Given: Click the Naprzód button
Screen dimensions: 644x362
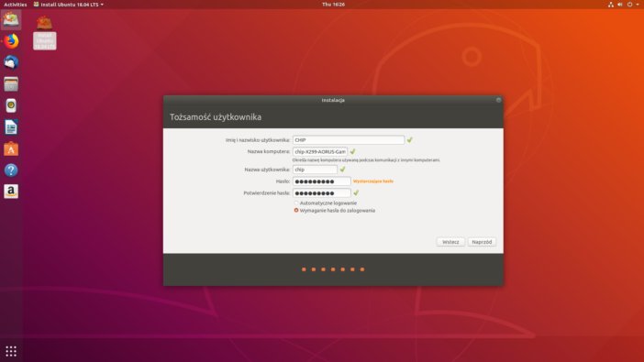Looking at the screenshot, I should 482,242.
